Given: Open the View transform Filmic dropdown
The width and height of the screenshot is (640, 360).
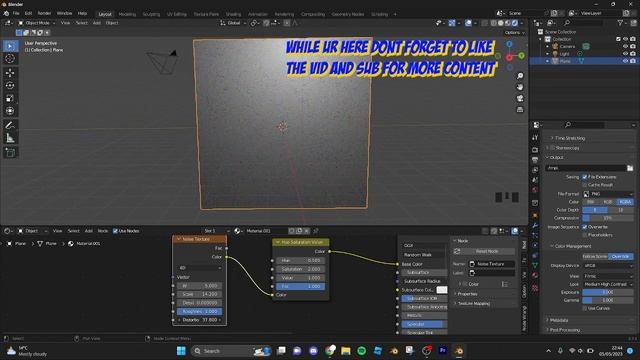Looking at the screenshot, I should [608, 276].
